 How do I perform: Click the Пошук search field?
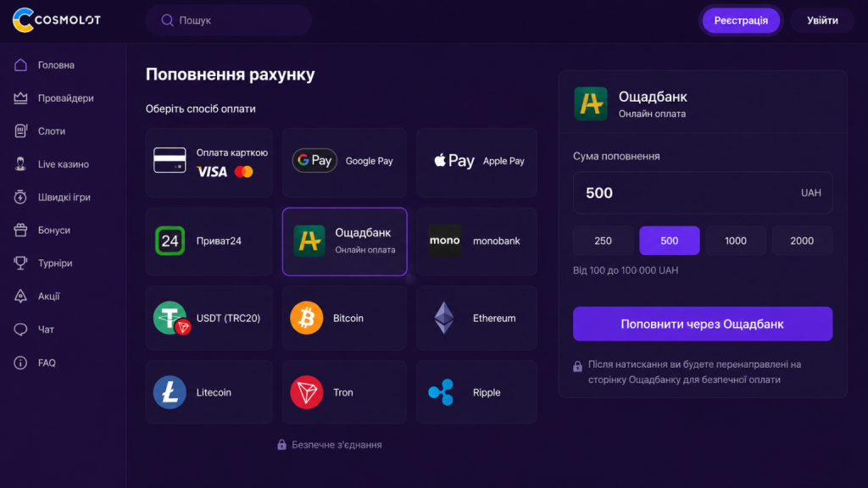229,20
